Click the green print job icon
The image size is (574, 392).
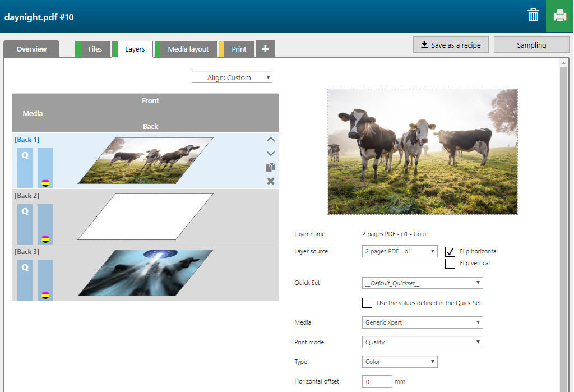tap(559, 16)
